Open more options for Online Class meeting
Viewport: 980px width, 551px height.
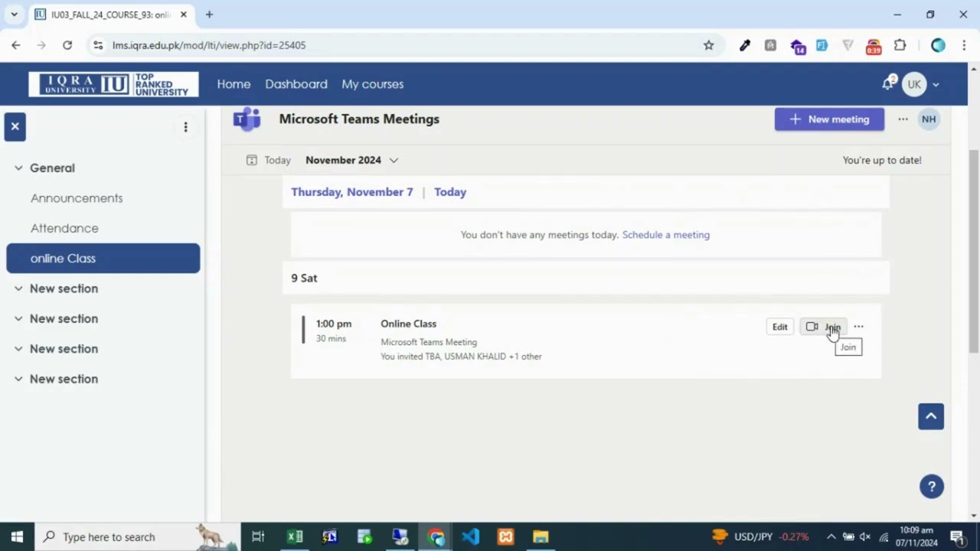tap(858, 327)
